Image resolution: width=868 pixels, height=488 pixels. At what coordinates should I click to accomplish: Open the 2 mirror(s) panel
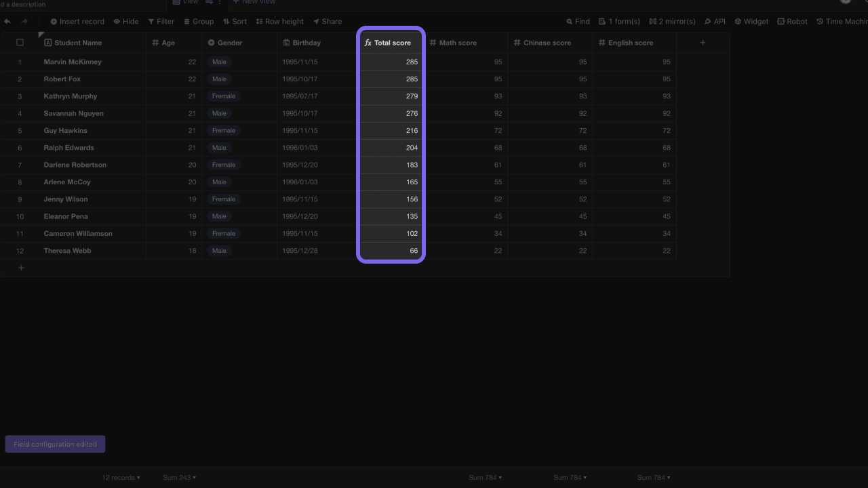[672, 22]
